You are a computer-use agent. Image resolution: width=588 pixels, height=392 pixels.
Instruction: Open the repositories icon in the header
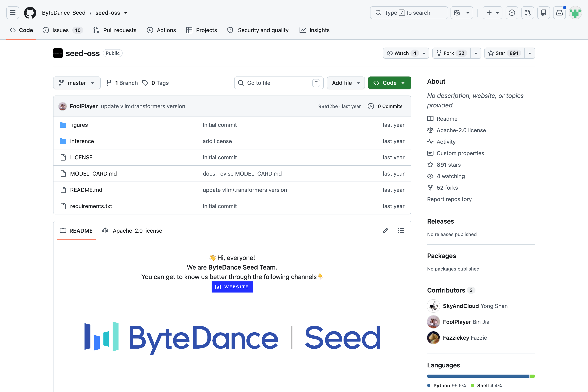point(543,12)
